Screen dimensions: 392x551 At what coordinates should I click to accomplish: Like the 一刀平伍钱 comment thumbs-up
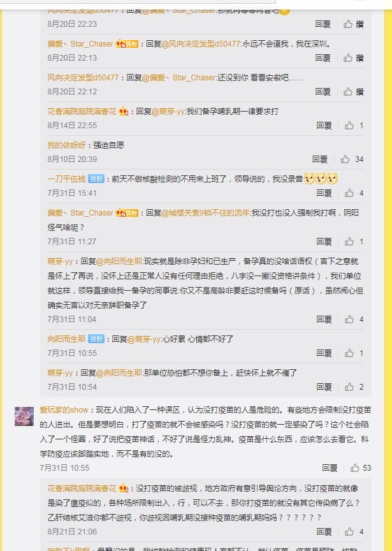click(x=349, y=193)
